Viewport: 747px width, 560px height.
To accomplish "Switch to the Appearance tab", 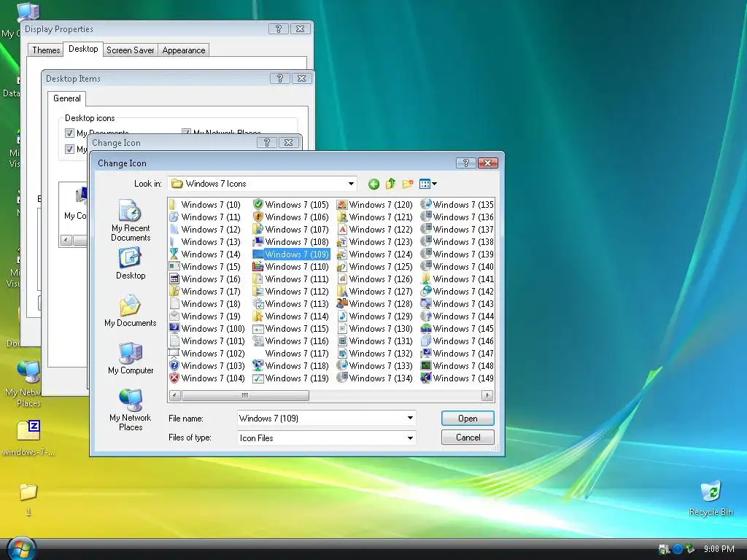I will (x=183, y=50).
